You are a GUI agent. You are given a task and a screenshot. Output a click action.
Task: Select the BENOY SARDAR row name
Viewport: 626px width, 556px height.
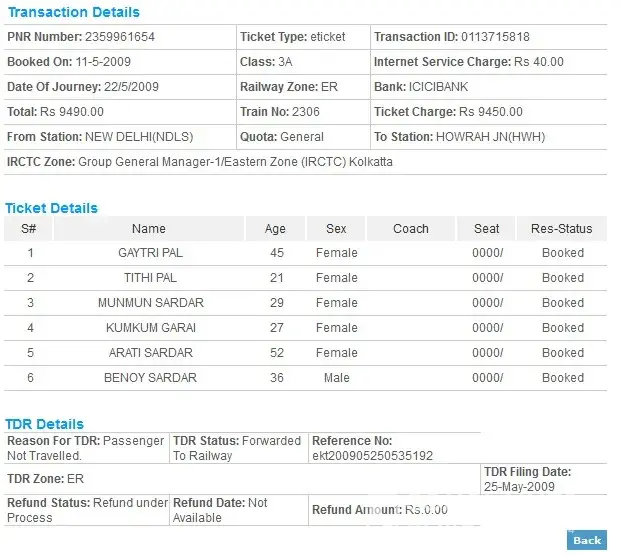150,378
